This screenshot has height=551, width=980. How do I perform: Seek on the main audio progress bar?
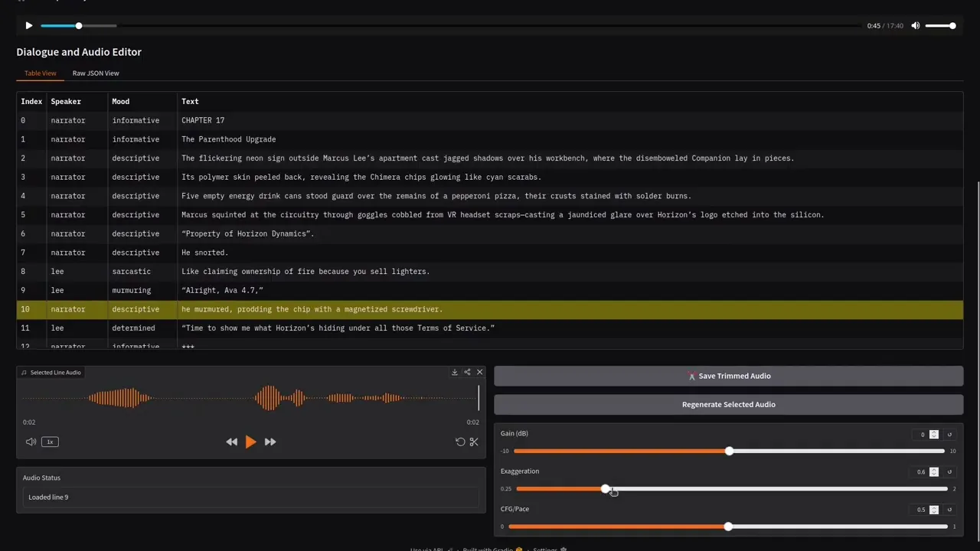tap(451, 25)
